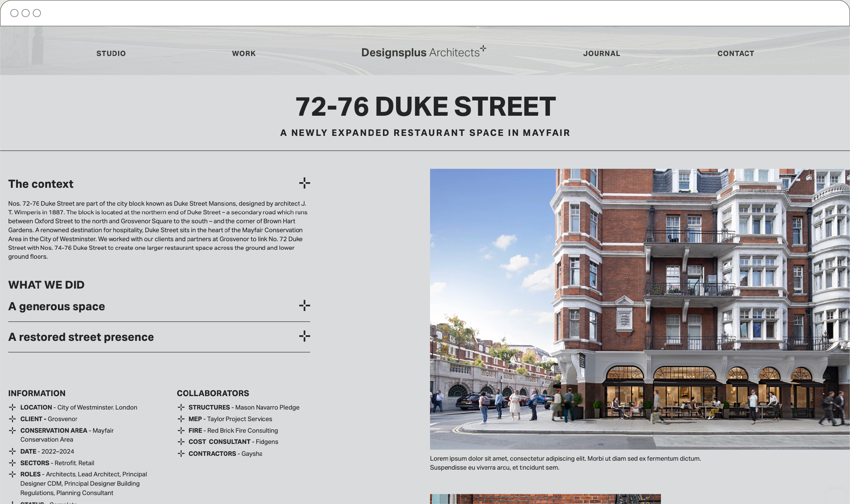Image resolution: width=850 pixels, height=504 pixels.
Task: Click the plus bullet beside LOCATION
Action: [12, 407]
